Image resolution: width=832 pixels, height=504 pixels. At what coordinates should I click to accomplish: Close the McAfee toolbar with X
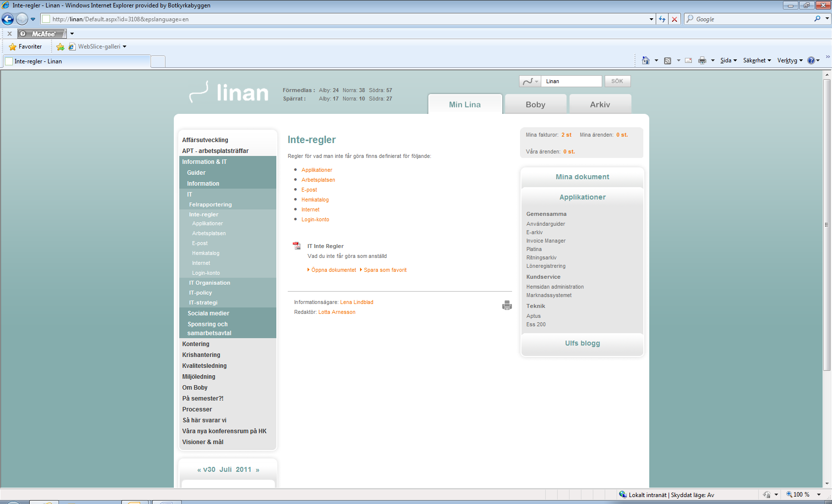(9, 34)
